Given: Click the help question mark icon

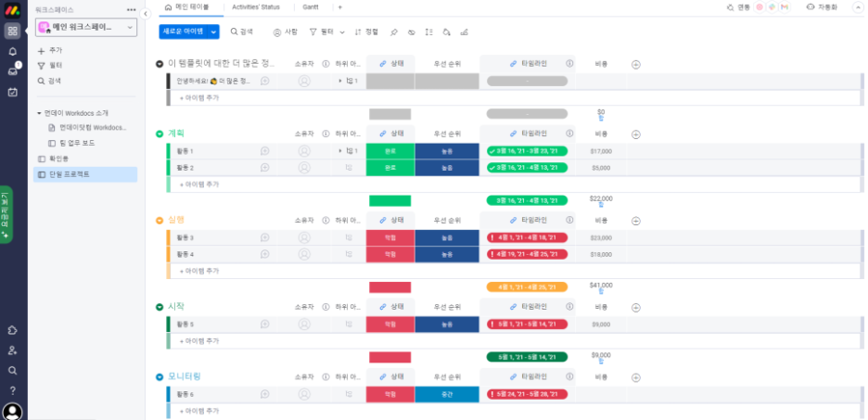Looking at the screenshot, I should [12, 390].
